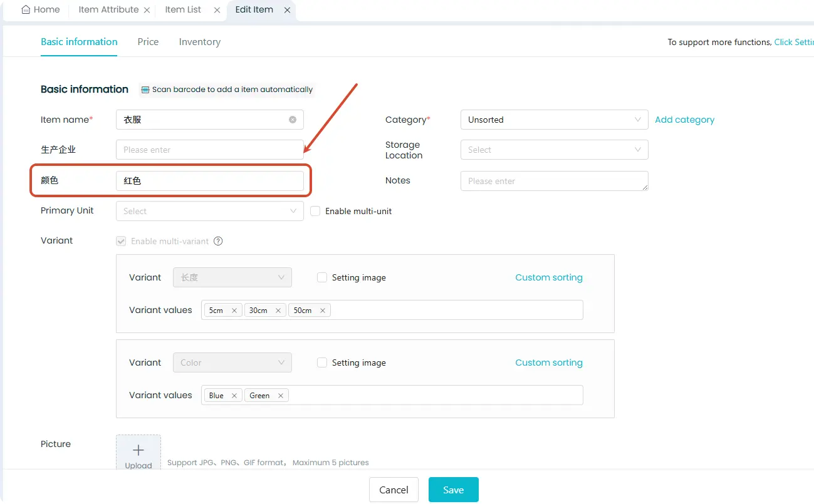Screen dimensions: 814x504
Task: Click help icon beside Enable multi-variant
Action: tap(218, 241)
